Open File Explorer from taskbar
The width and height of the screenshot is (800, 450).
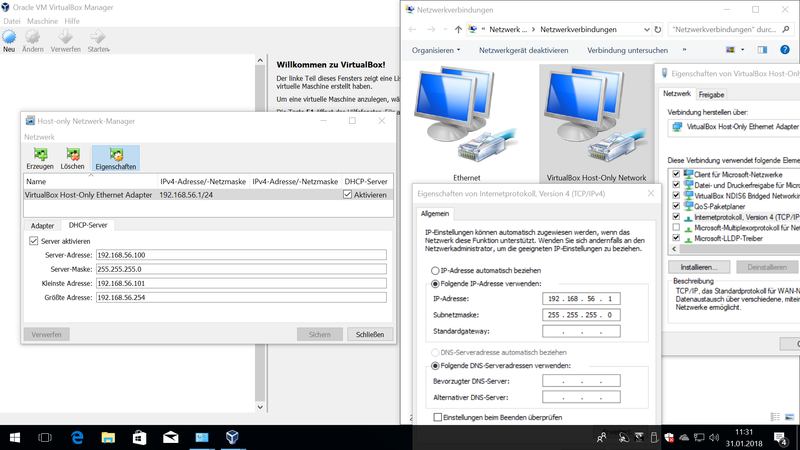108,438
